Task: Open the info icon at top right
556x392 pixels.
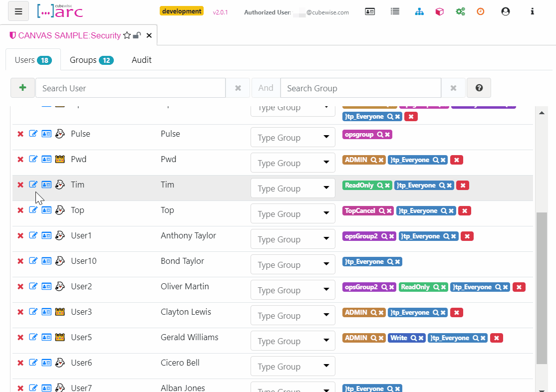Action: (x=532, y=11)
